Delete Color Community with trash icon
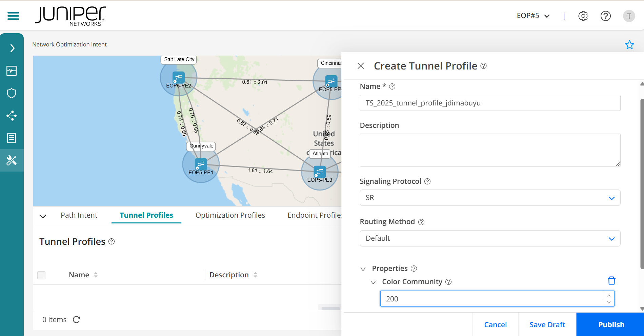Viewport: 644px width, 336px height. (x=611, y=281)
